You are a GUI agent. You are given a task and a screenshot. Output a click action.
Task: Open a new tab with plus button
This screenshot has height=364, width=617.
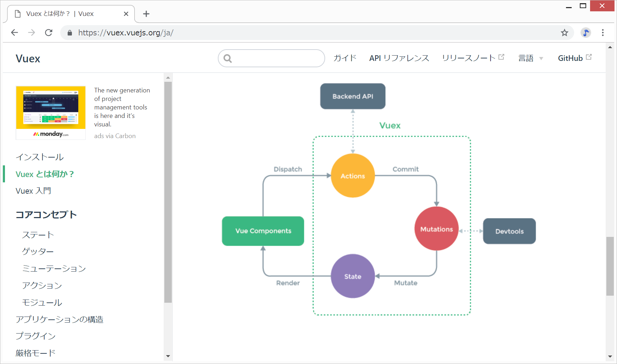point(146,14)
